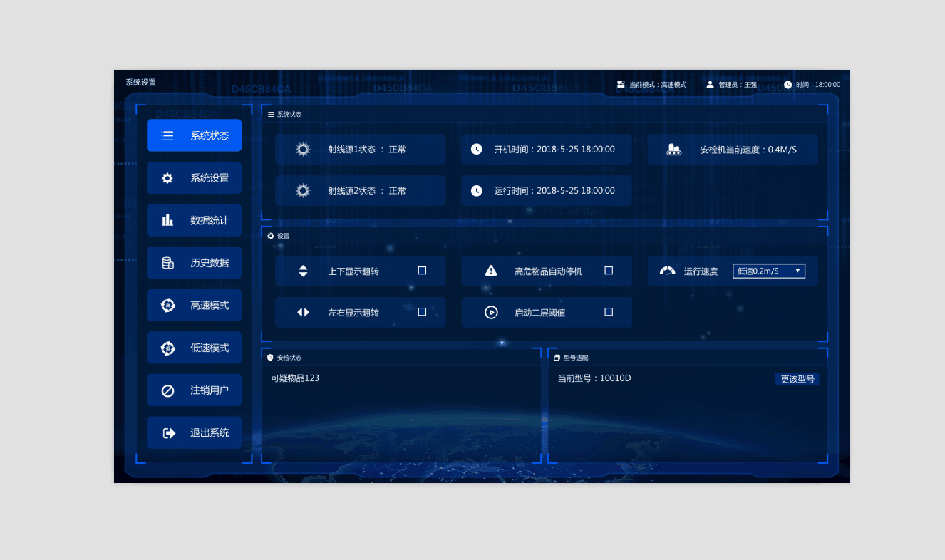Click the 时间：18:00:00 header text

pos(818,85)
